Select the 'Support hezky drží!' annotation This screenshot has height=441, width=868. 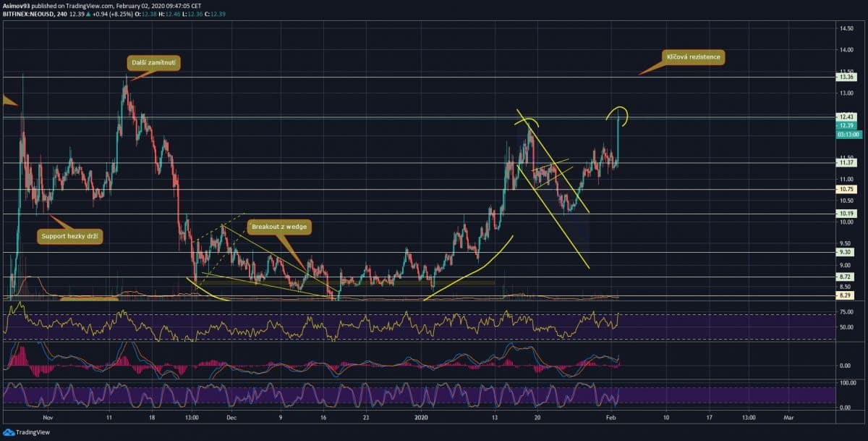click(x=69, y=237)
